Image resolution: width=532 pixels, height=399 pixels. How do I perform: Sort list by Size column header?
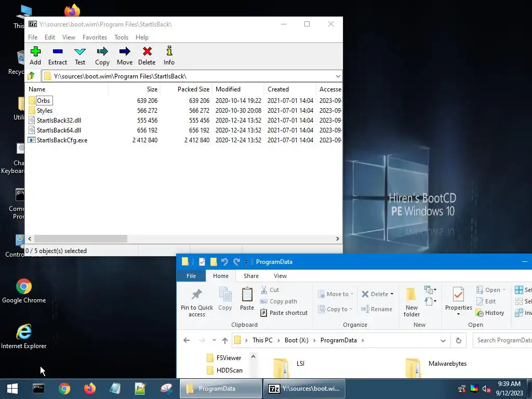click(x=134, y=89)
